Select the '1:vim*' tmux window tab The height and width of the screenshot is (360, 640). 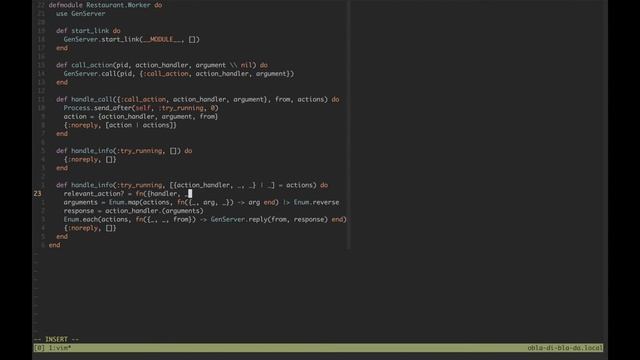[x=60, y=348]
